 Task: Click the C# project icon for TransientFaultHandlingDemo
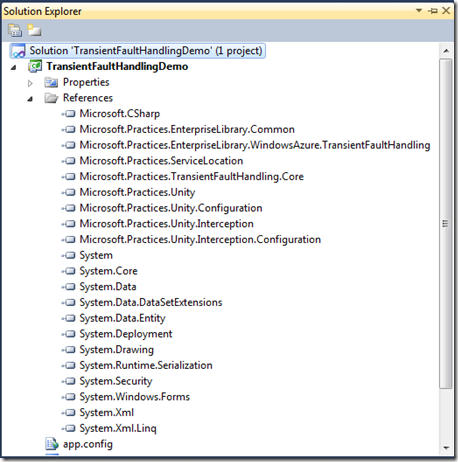pyautogui.click(x=35, y=66)
